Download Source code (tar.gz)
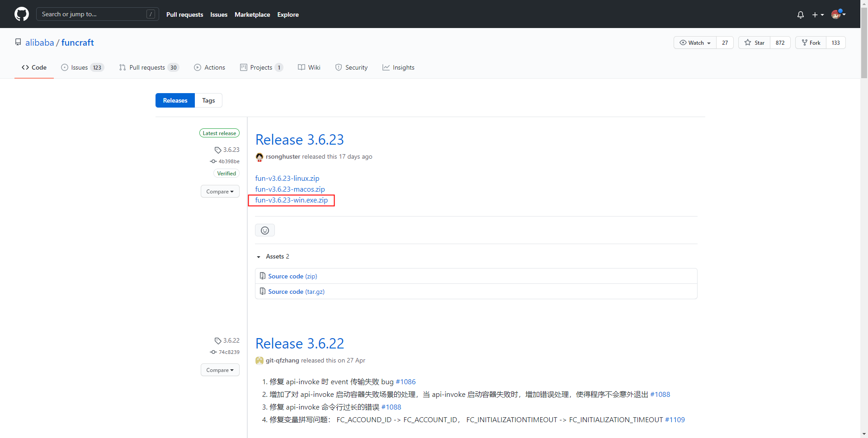868x438 pixels. click(x=296, y=292)
